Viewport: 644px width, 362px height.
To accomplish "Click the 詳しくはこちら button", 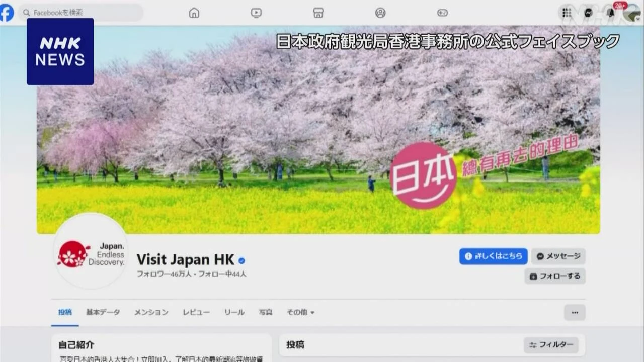I will coord(493,256).
